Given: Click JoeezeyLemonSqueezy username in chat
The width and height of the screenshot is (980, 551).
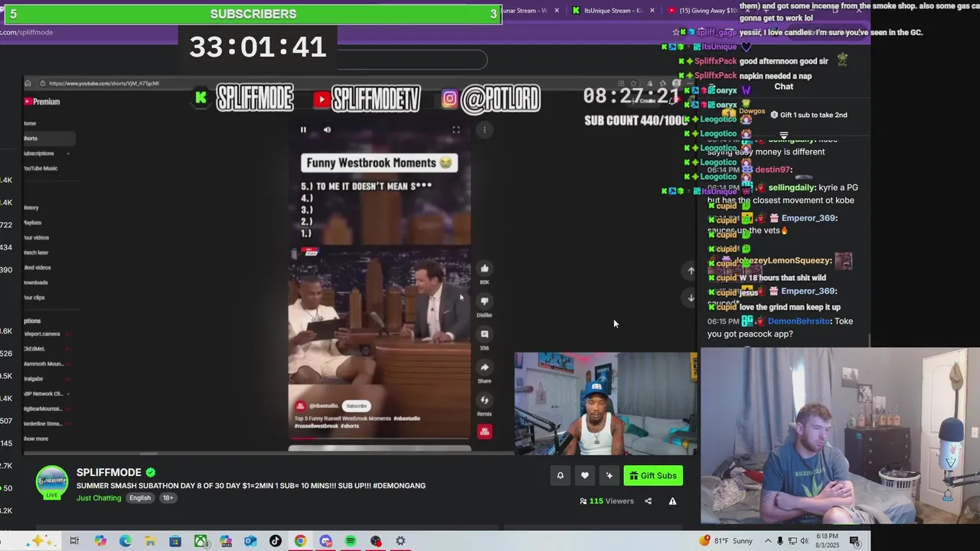Looking at the screenshot, I should tap(784, 261).
